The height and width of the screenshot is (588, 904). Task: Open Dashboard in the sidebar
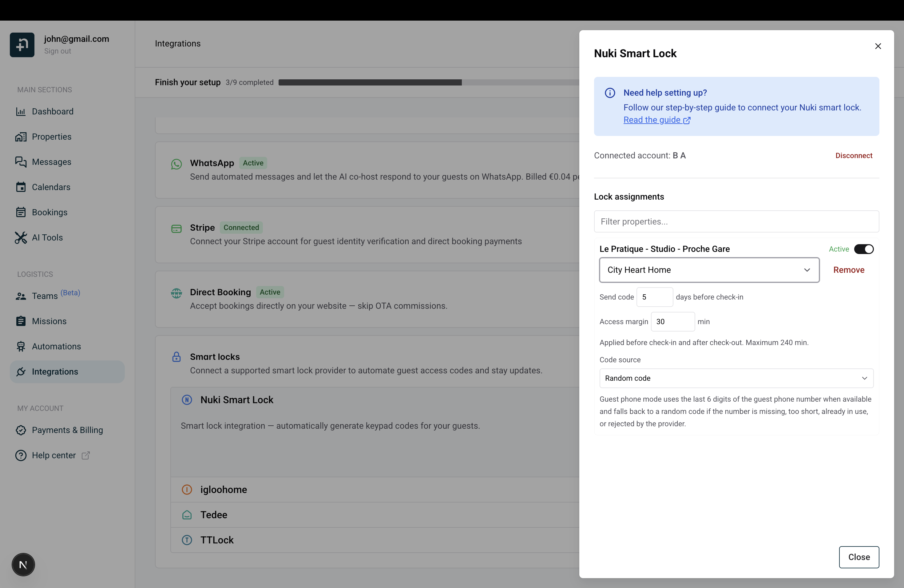tap(67, 112)
